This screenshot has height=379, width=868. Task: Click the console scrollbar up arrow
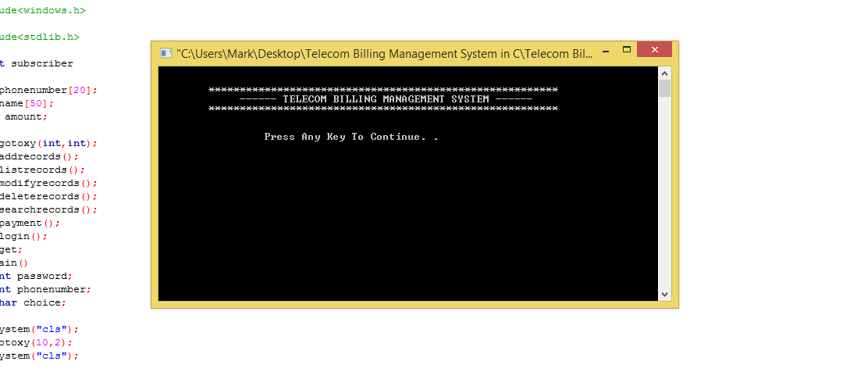tap(664, 73)
